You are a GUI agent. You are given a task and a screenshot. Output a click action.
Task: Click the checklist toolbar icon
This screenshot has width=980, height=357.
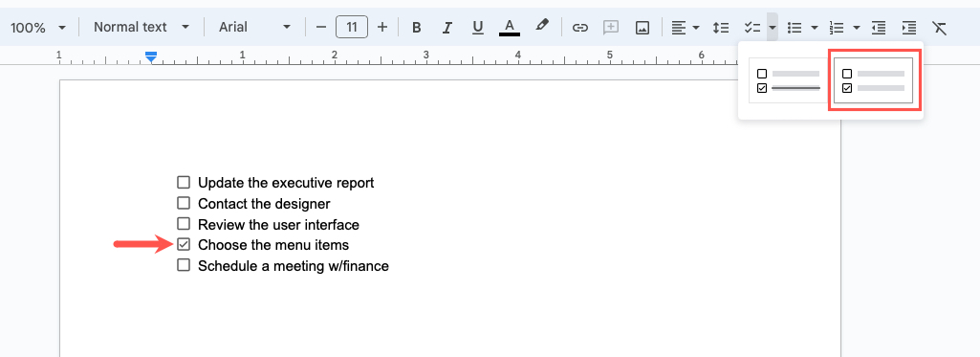(x=751, y=28)
